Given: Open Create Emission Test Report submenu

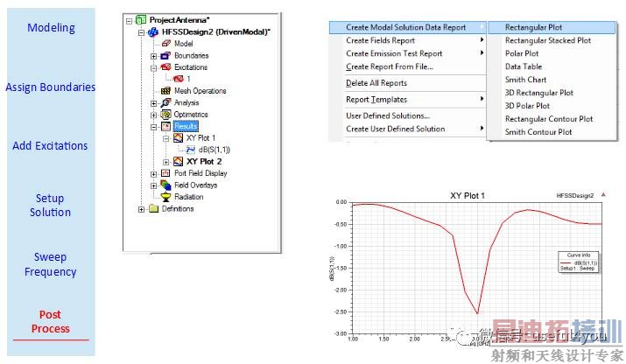Looking at the screenshot, I should pyautogui.click(x=407, y=53).
